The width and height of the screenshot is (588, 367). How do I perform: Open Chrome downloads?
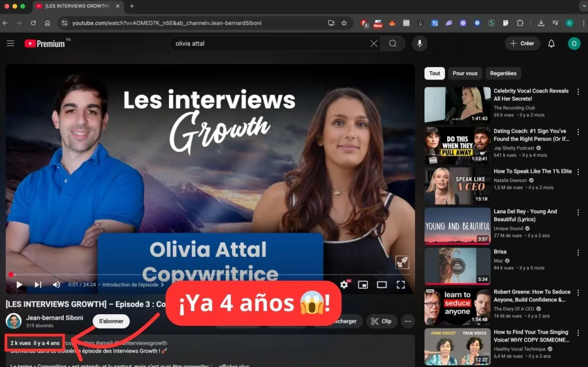(541, 23)
